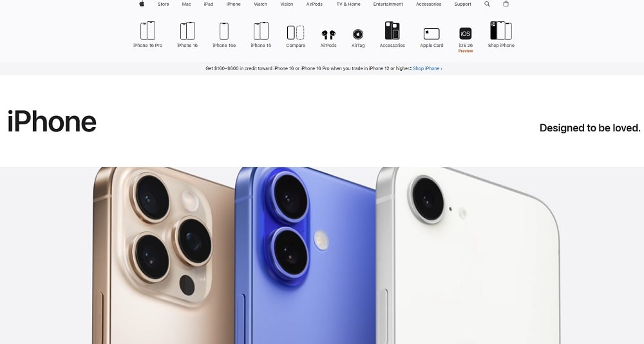Open the Apple Card icon
This screenshot has height=344, width=644.
[431, 33]
